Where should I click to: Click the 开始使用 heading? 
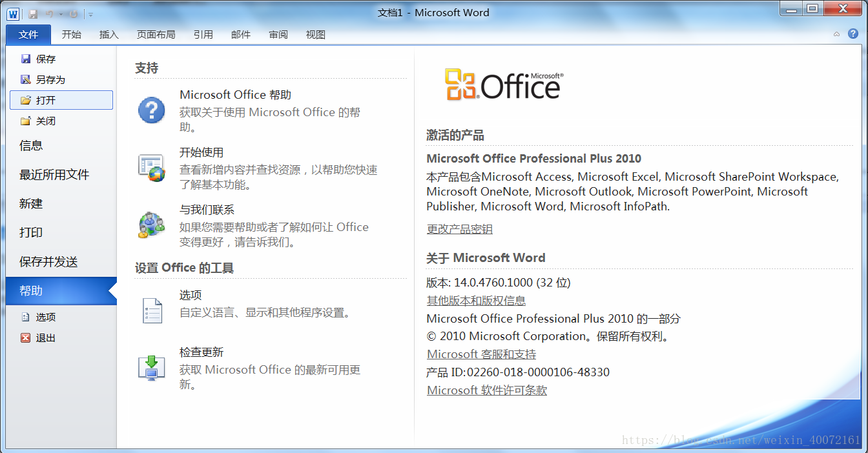pyautogui.click(x=201, y=152)
